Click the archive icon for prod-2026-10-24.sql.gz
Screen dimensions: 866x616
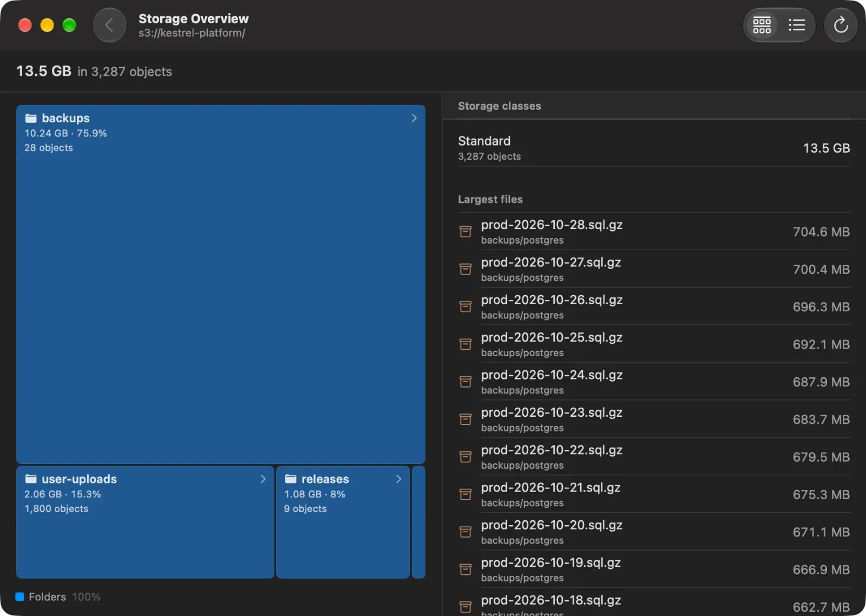465,382
